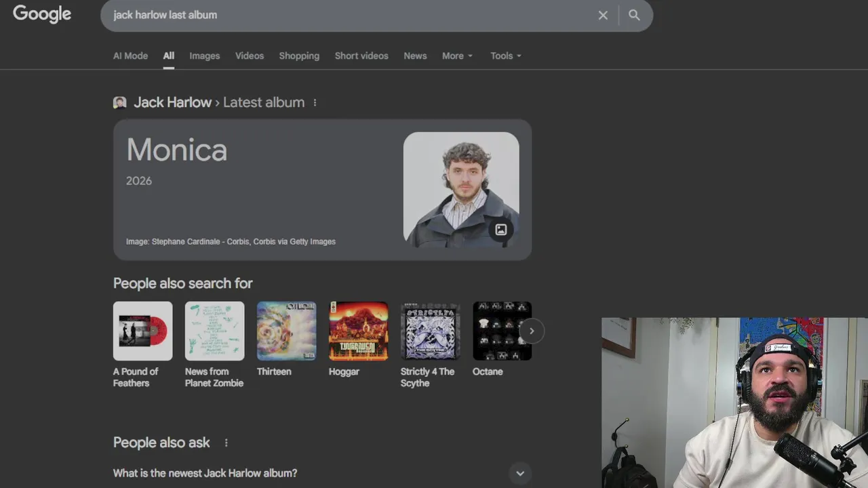Click the small Jack Harlow avatar icon

click(120, 102)
